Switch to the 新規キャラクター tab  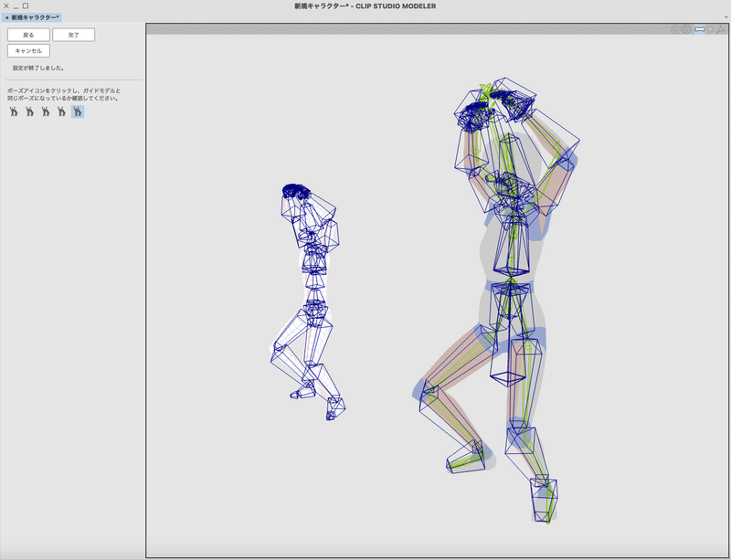tap(32, 16)
